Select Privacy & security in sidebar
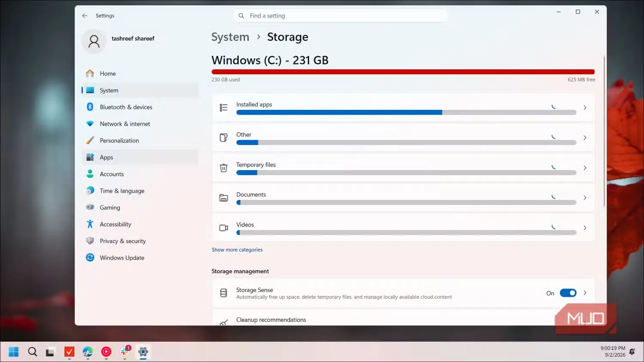 [140, 241]
